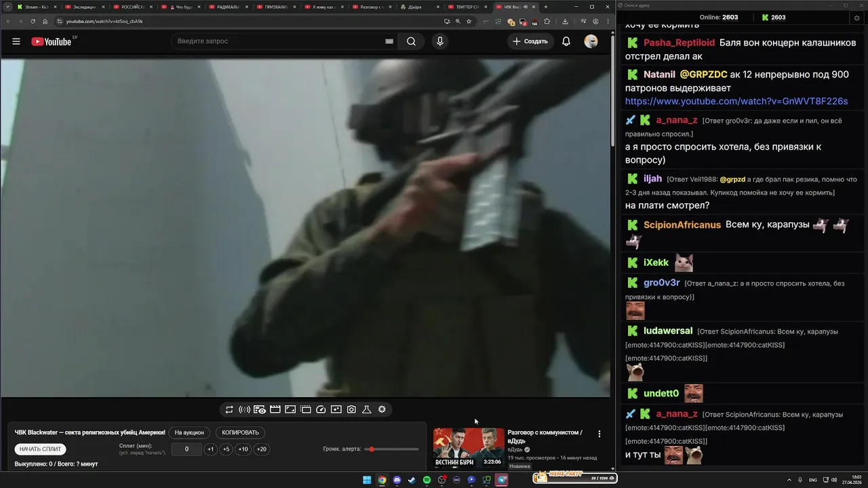Open a new Chrome tab
The height and width of the screenshot is (488, 868).
pos(546,7)
